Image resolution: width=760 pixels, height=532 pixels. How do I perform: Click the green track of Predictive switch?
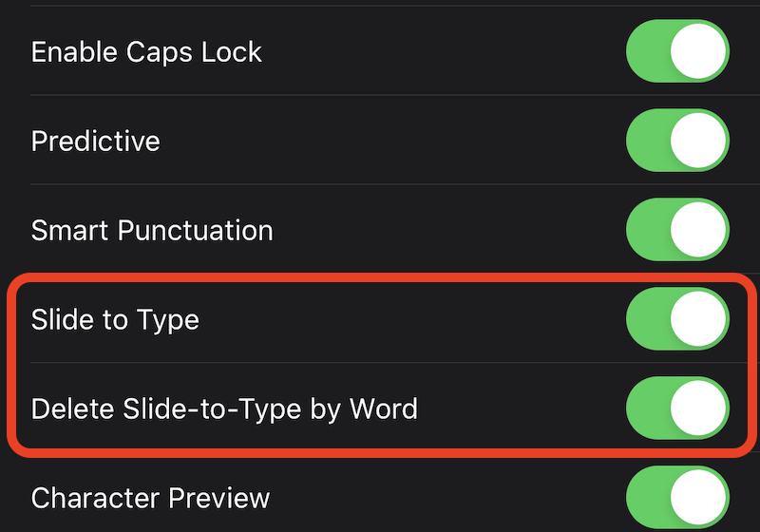point(648,140)
